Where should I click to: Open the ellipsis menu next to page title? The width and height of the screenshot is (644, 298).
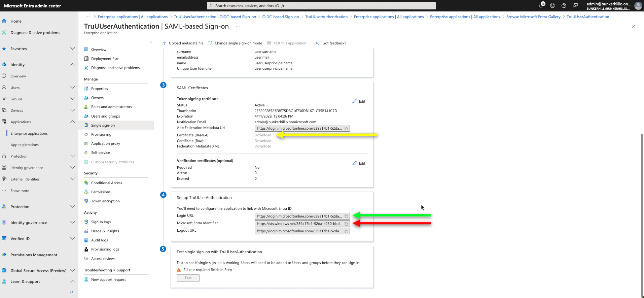point(238,26)
